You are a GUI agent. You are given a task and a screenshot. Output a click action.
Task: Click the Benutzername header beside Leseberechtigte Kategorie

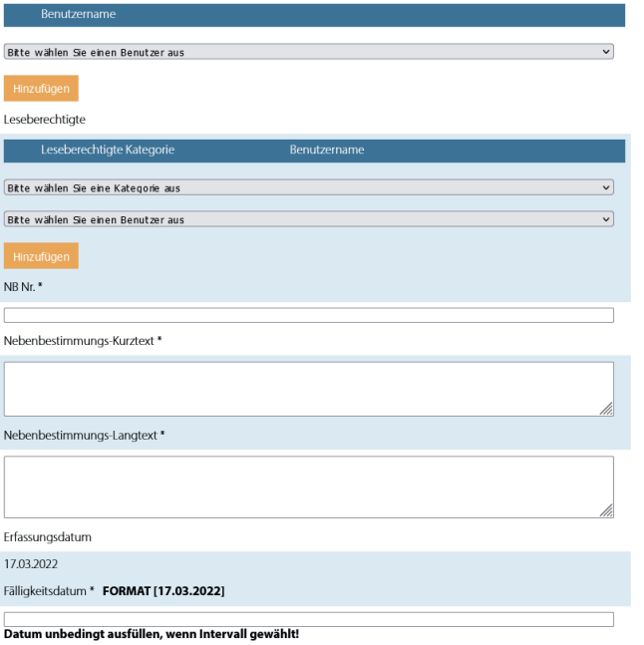coord(327,151)
